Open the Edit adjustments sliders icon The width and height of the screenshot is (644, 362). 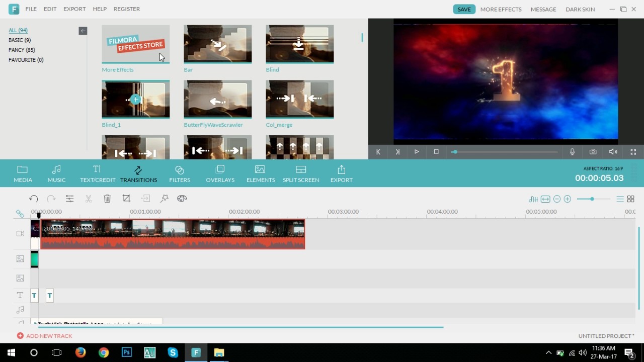70,199
